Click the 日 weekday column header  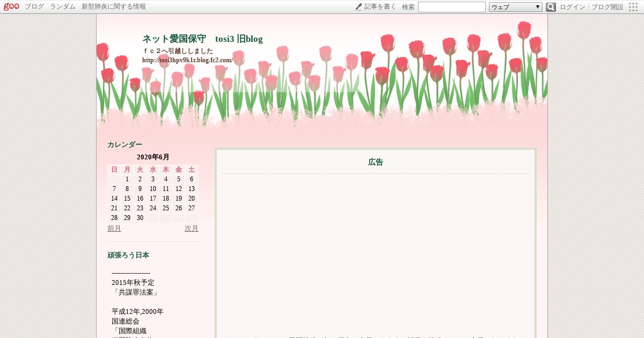[114, 170]
